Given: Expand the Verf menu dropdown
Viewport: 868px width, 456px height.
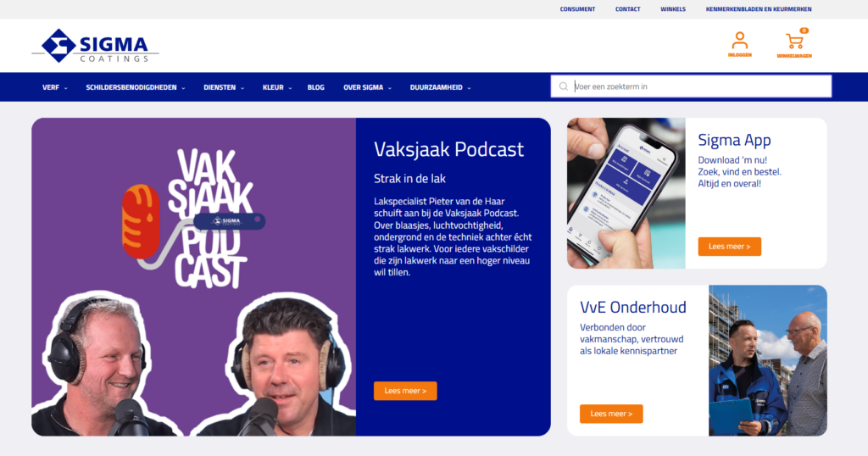Looking at the screenshot, I should click(x=55, y=87).
